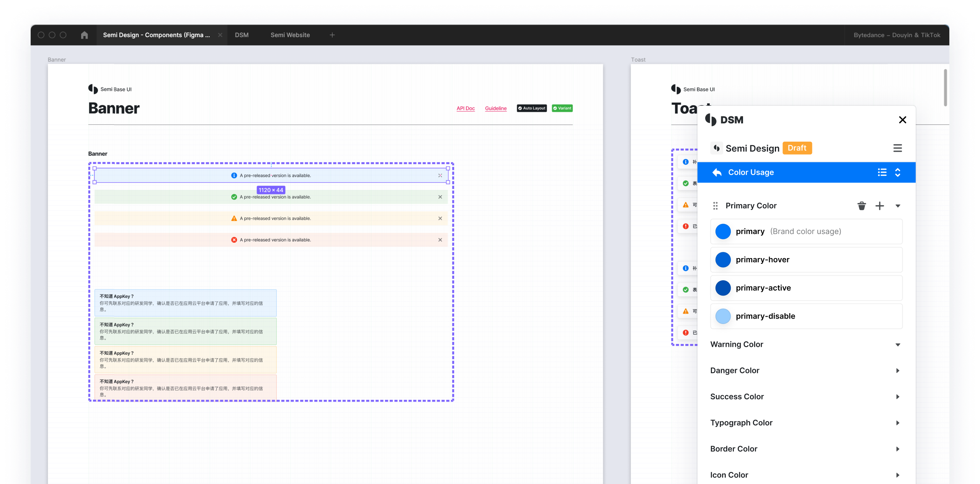Open the DSM hamburger menu
The width and height of the screenshot is (980, 484).
click(x=897, y=148)
